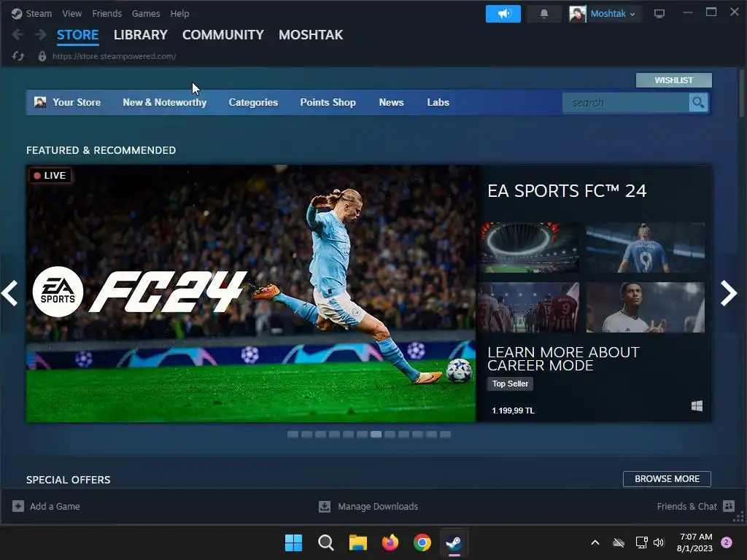
Task: Open the MOSHTAK profile tab
Action: (x=311, y=35)
